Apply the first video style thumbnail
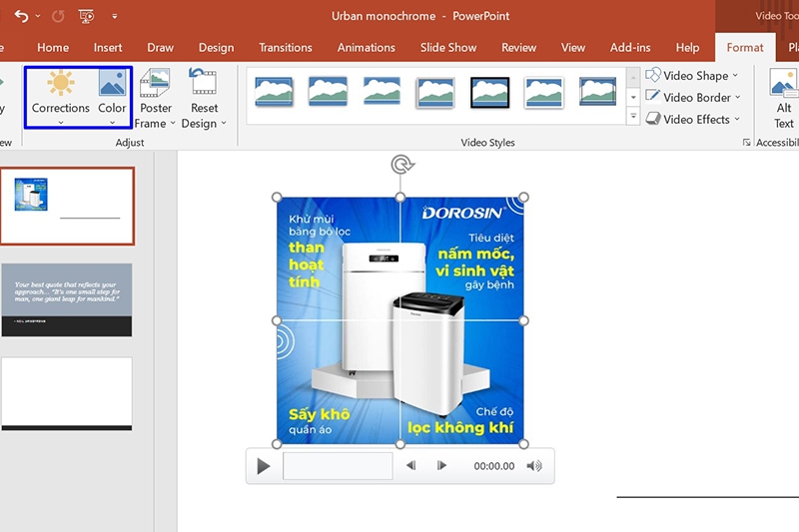Image resolution: width=799 pixels, height=532 pixels. tap(274, 92)
